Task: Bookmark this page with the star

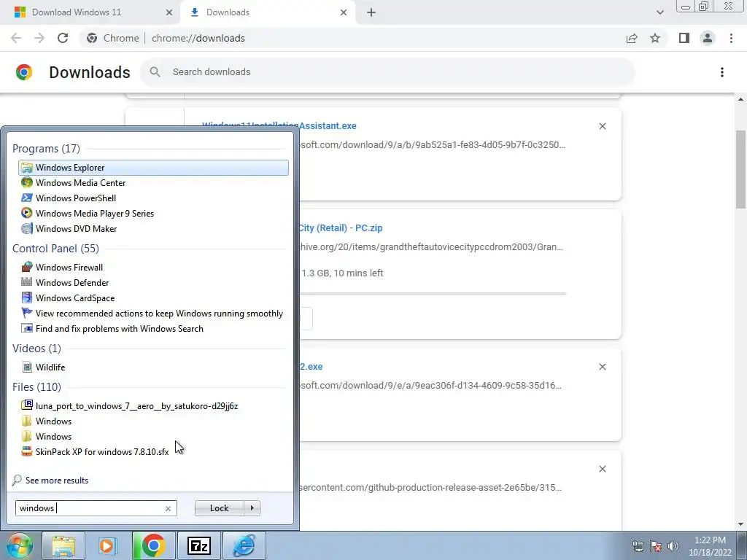Action: click(655, 38)
